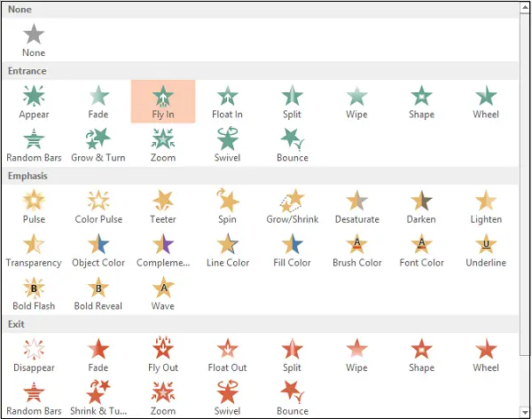The width and height of the screenshot is (532, 419).
Task: Apply the Split entrance animation
Action: pyautogui.click(x=292, y=101)
